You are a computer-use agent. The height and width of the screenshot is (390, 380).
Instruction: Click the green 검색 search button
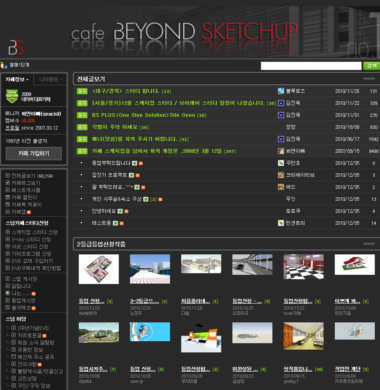[371, 66]
